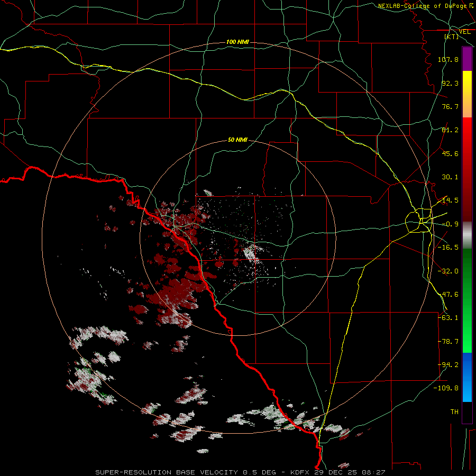Click the 107.8 velocity legend value

pyautogui.click(x=448, y=59)
